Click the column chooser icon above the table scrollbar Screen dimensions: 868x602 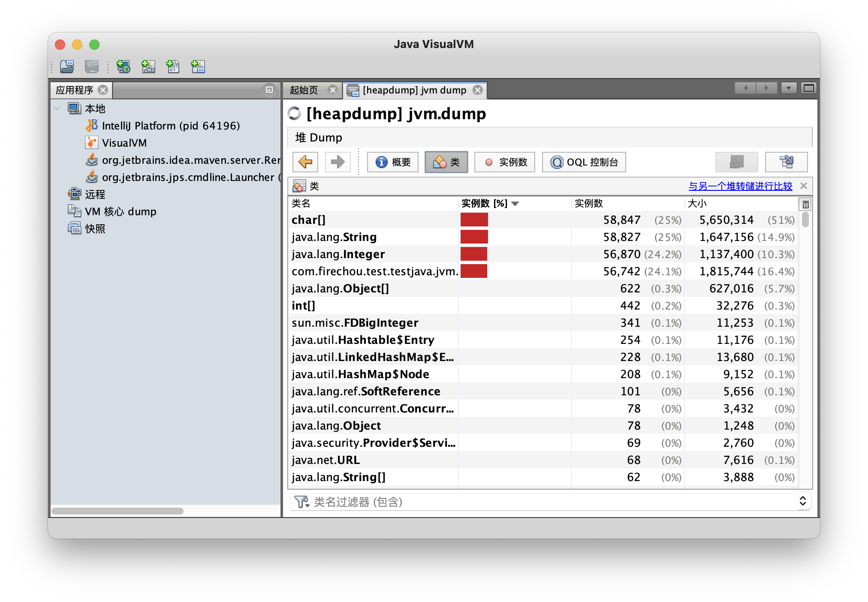click(805, 204)
